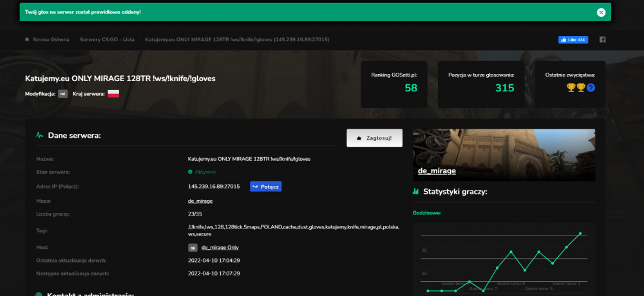Open the de_mirage map link in Mapa row
Screen dimensions: 644x296
pos(200,201)
